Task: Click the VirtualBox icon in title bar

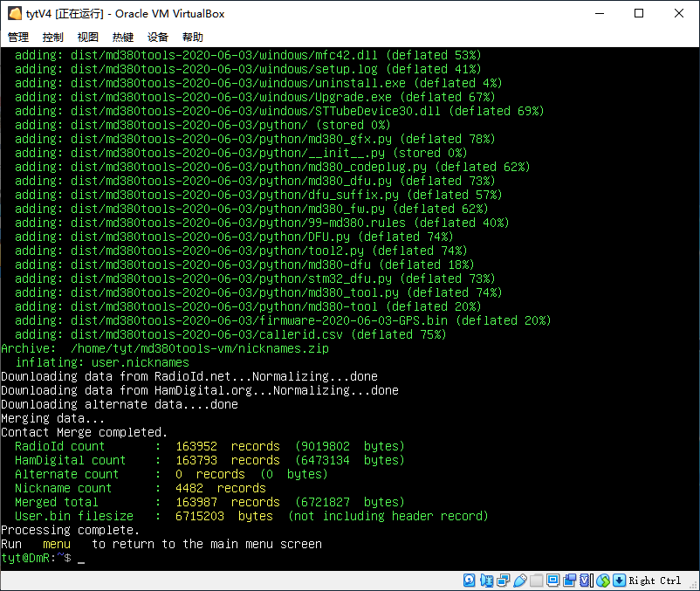Action: (14, 14)
